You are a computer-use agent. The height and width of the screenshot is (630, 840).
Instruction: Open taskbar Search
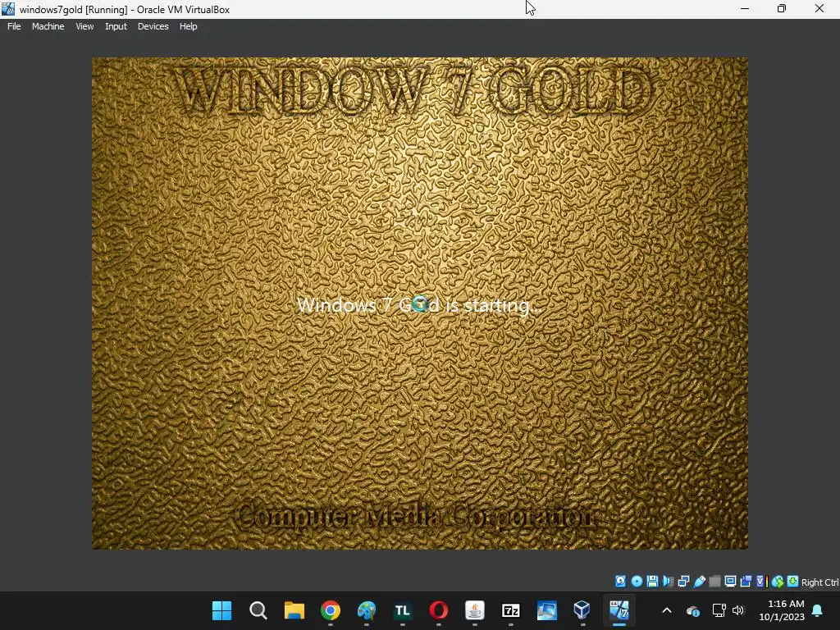point(258,610)
